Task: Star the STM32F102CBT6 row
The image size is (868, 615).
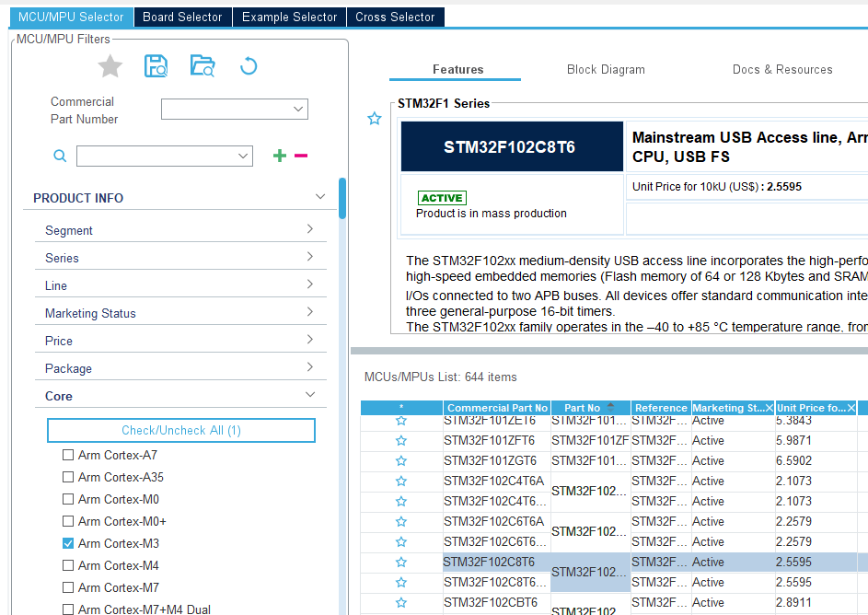Action: pyautogui.click(x=401, y=603)
